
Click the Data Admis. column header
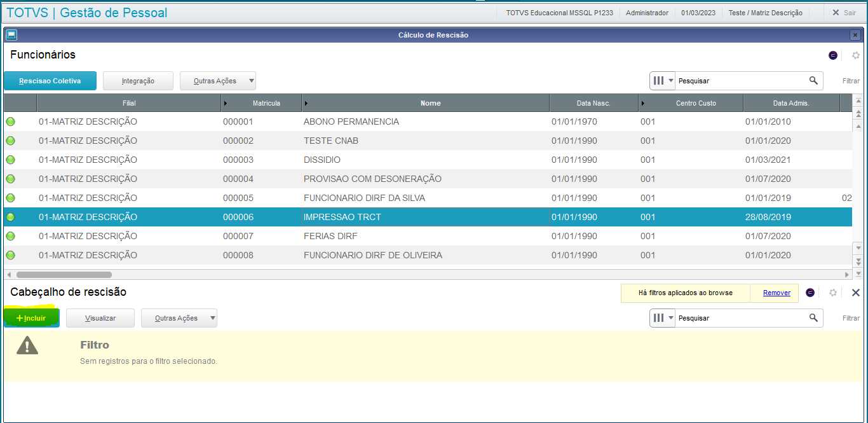pyautogui.click(x=791, y=103)
